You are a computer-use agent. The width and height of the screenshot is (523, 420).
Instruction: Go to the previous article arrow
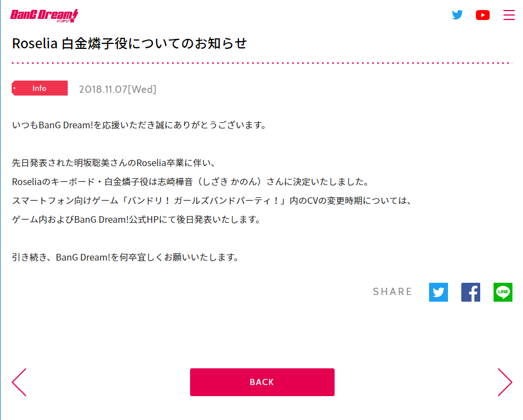pyautogui.click(x=19, y=382)
